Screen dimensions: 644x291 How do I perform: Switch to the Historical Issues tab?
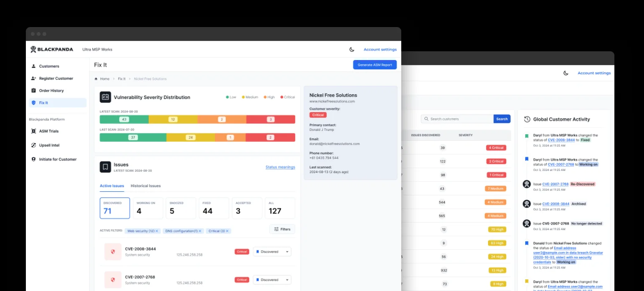coord(146,186)
